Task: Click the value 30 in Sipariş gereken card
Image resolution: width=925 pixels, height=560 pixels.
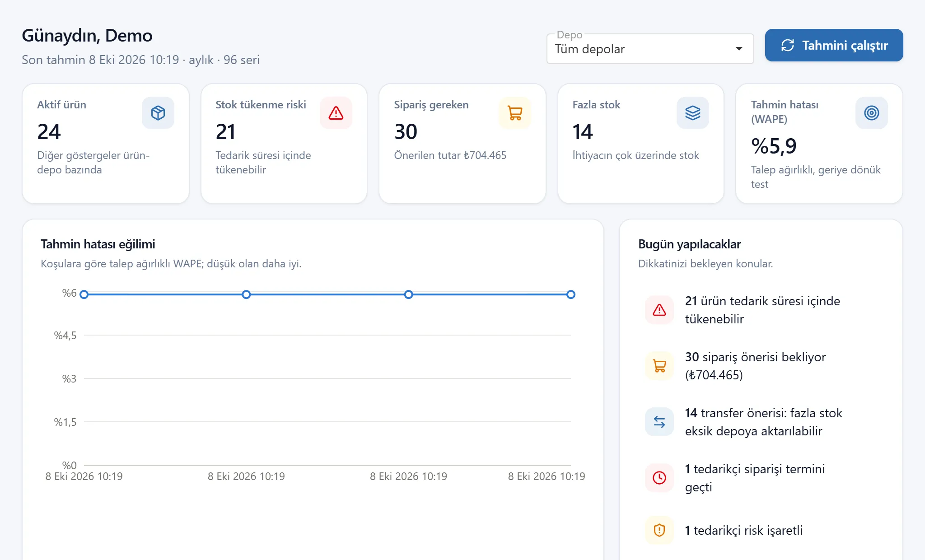Action: coord(406,132)
